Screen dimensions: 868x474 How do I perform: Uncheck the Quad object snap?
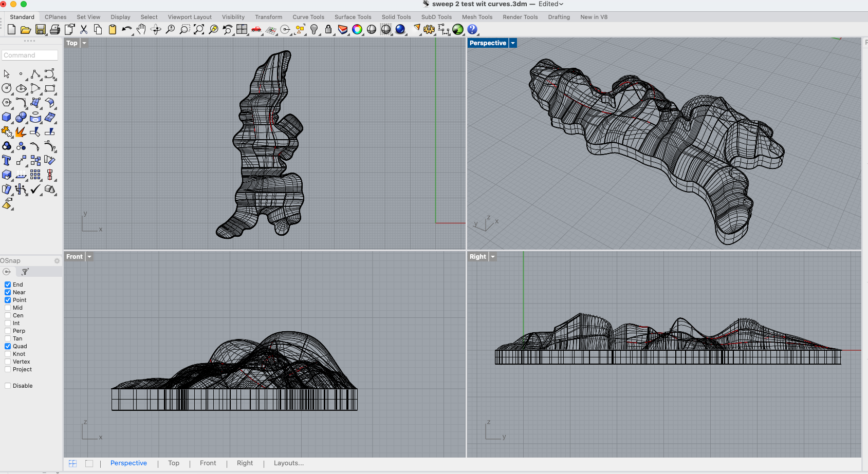click(8, 346)
